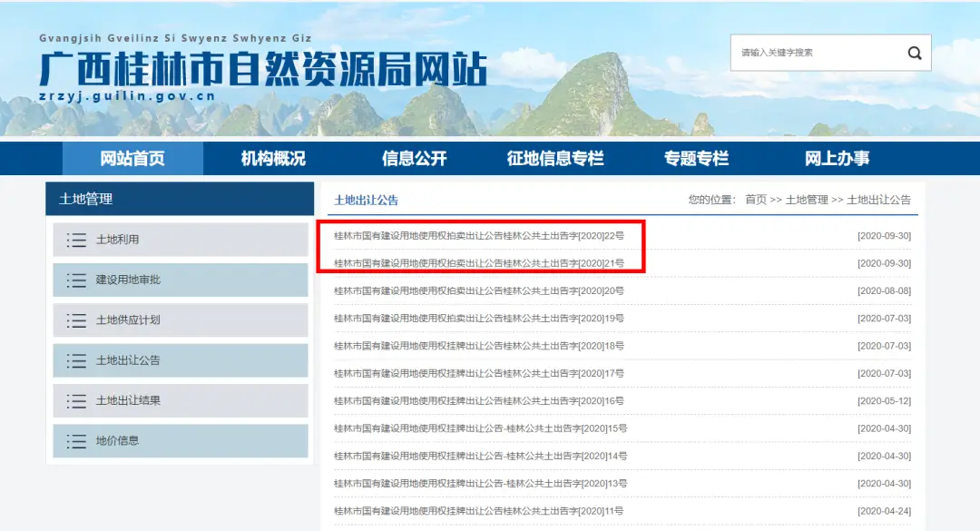Open the 网上办事 navigation item
The width and height of the screenshot is (980, 531).
coord(837,158)
